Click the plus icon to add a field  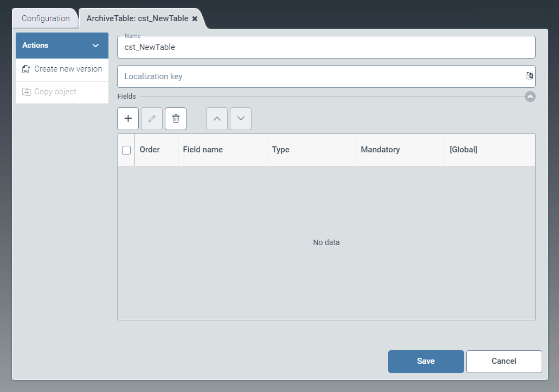[128, 119]
